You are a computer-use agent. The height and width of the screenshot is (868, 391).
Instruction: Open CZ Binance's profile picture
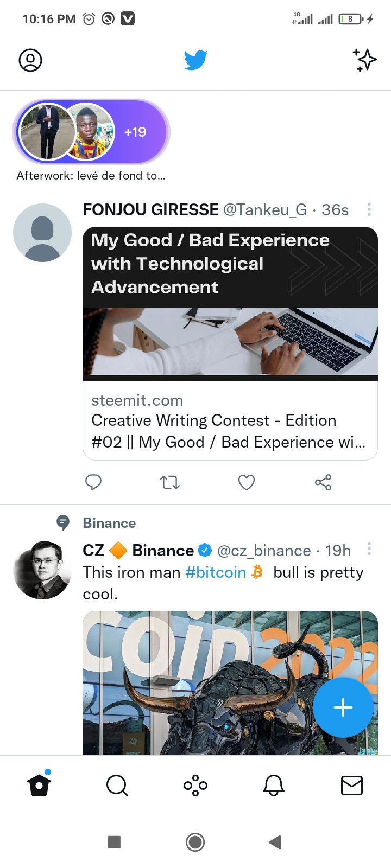pyautogui.click(x=42, y=570)
